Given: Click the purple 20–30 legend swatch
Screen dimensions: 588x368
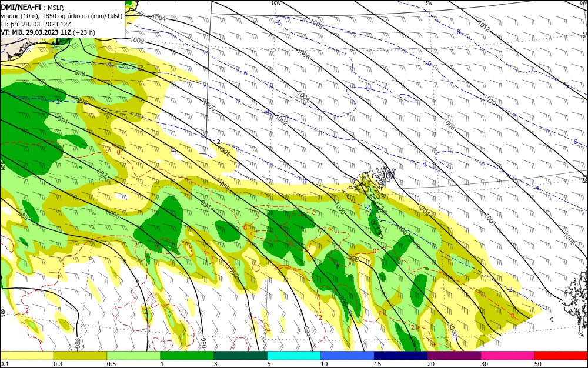Looking at the screenshot, I should (454, 356).
